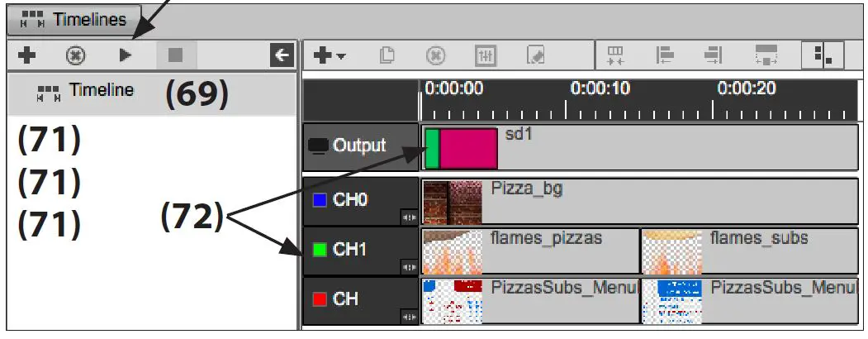This screenshot has height=339, width=868.
Task: Click the add timeline plus icon
Action: (27, 55)
